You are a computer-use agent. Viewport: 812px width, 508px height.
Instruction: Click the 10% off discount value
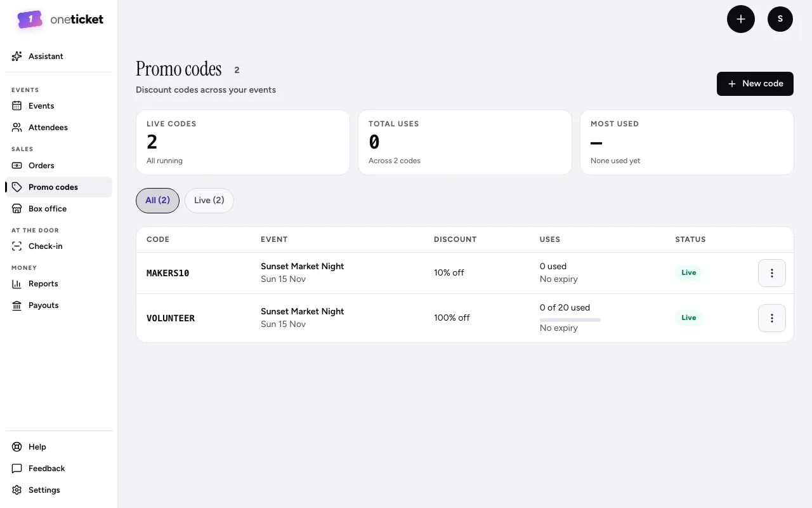point(449,273)
